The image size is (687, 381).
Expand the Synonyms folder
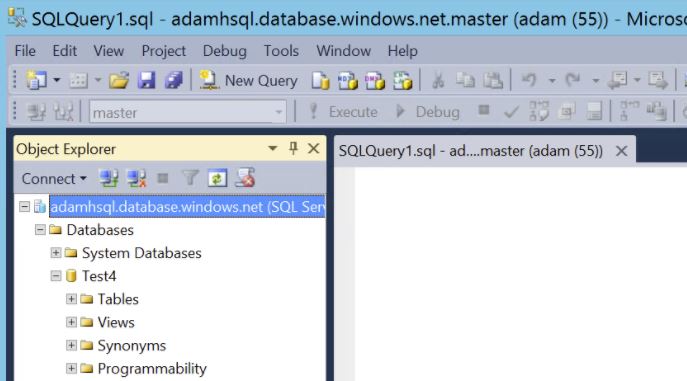(71, 345)
